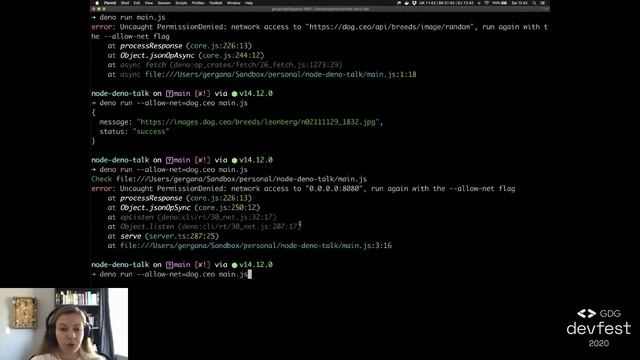Click the status: "success" value
Screen dimensions: 640x360
click(150, 131)
